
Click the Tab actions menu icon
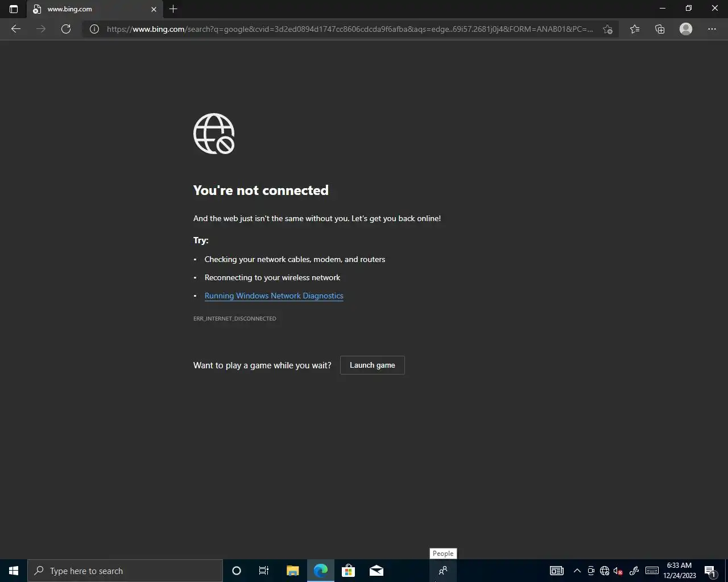click(14, 9)
